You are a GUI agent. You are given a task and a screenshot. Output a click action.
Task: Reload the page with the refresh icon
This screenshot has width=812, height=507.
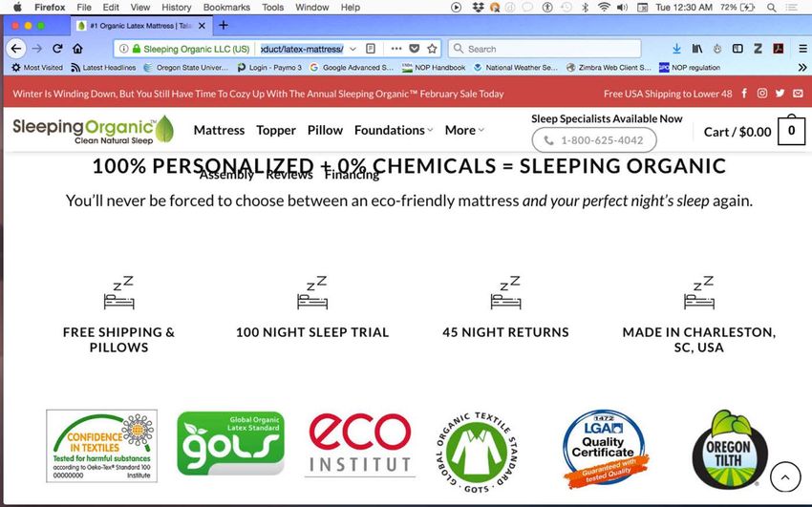click(x=57, y=49)
